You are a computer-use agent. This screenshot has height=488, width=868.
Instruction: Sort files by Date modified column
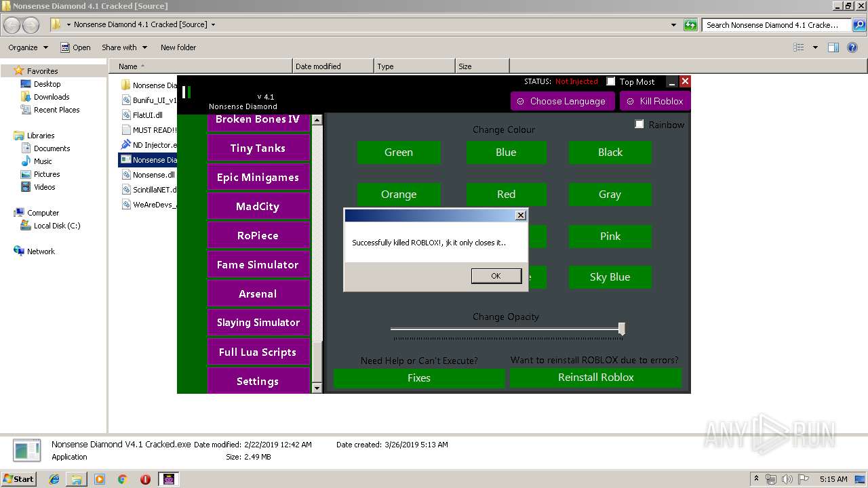point(333,66)
